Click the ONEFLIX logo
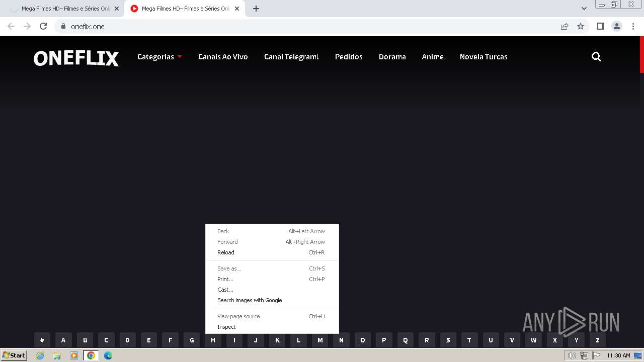Viewport: 644px width, 362px height. coord(76,58)
